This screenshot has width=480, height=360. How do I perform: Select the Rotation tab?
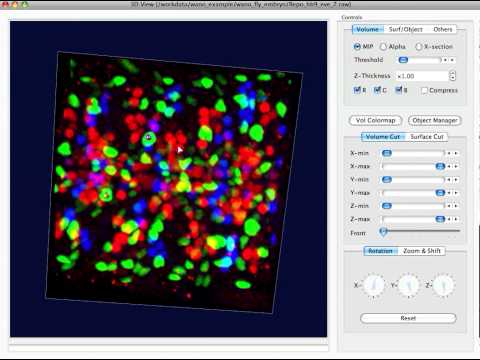[x=380, y=251]
